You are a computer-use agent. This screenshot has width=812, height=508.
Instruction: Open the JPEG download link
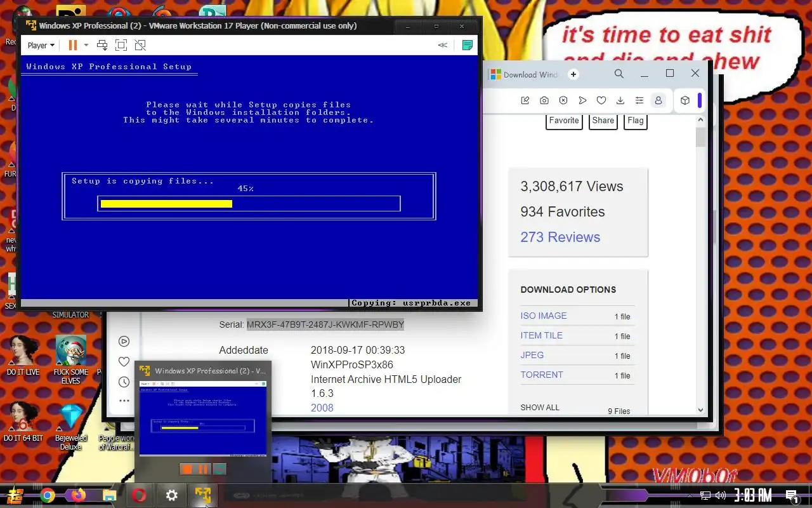532,355
